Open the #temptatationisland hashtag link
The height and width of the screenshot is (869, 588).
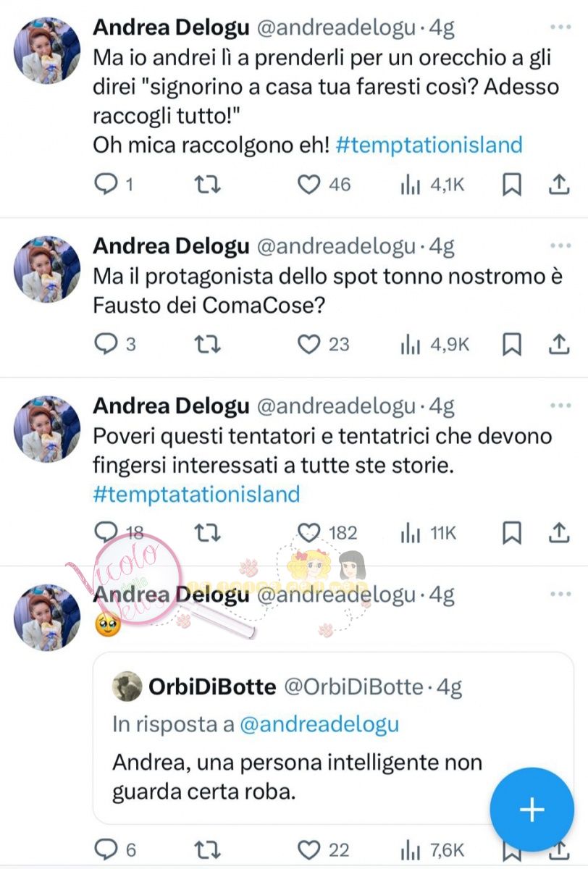[x=196, y=494]
